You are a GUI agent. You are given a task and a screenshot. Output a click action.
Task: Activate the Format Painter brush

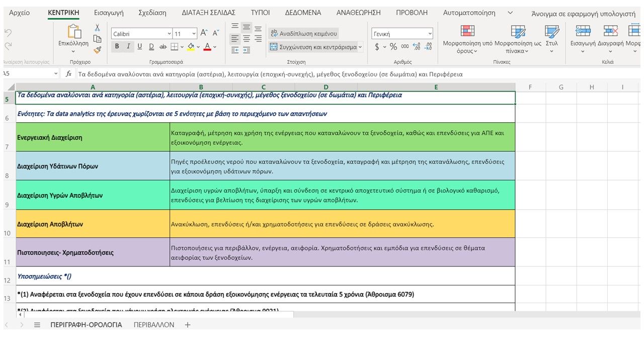click(98, 49)
